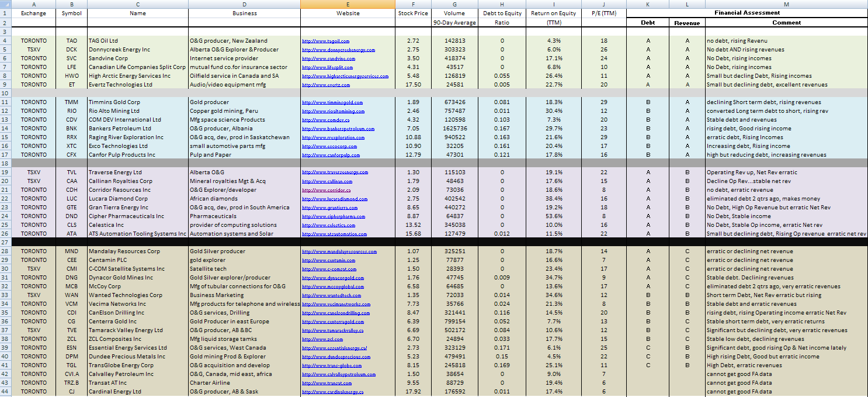Select the 'Traverse Energy Ltd' cell
Viewport: 868px width, 397px height.
coord(138,172)
